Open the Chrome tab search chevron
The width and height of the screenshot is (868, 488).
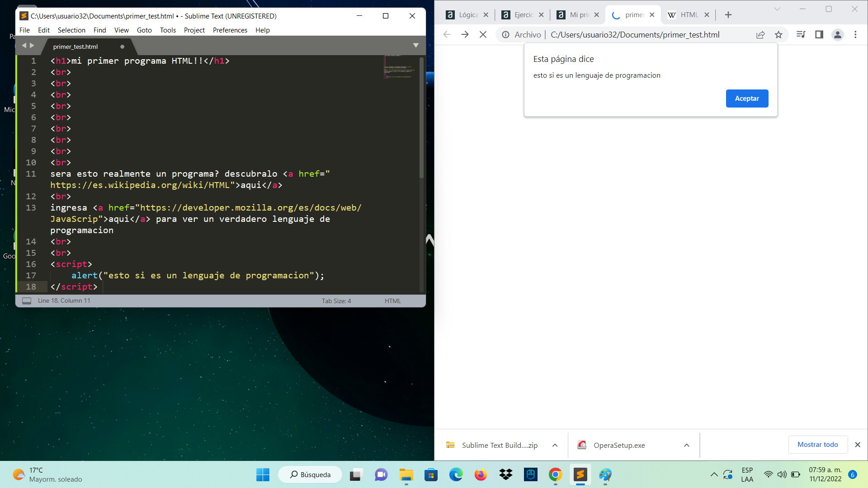point(777,9)
